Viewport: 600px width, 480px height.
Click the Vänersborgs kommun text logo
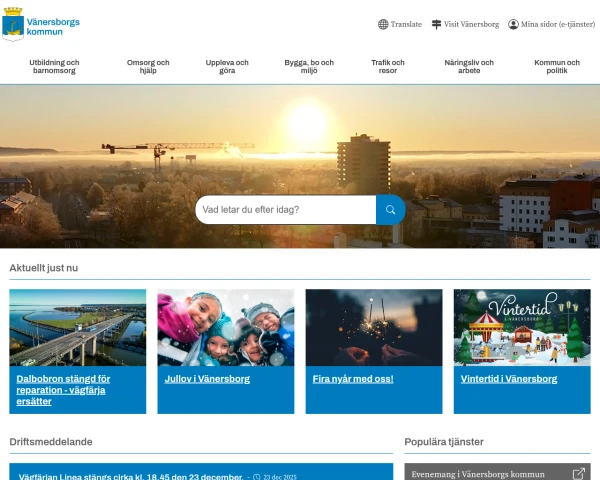pyautogui.click(x=53, y=27)
